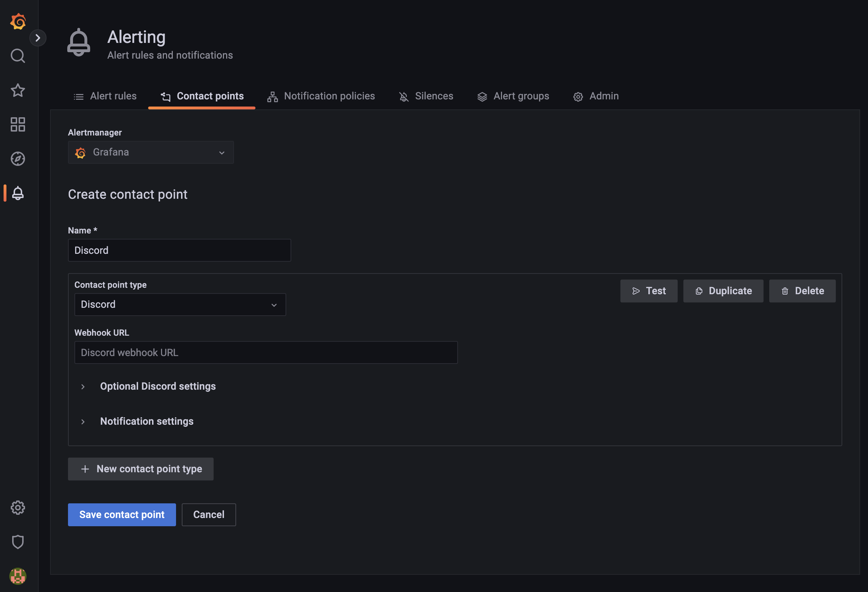Click the user avatar icon
The width and height of the screenshot is (868, 592).
(x=18, y=576)
